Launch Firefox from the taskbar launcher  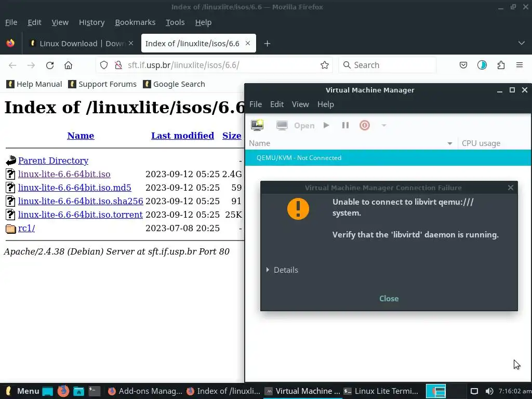tap(63, 391)
